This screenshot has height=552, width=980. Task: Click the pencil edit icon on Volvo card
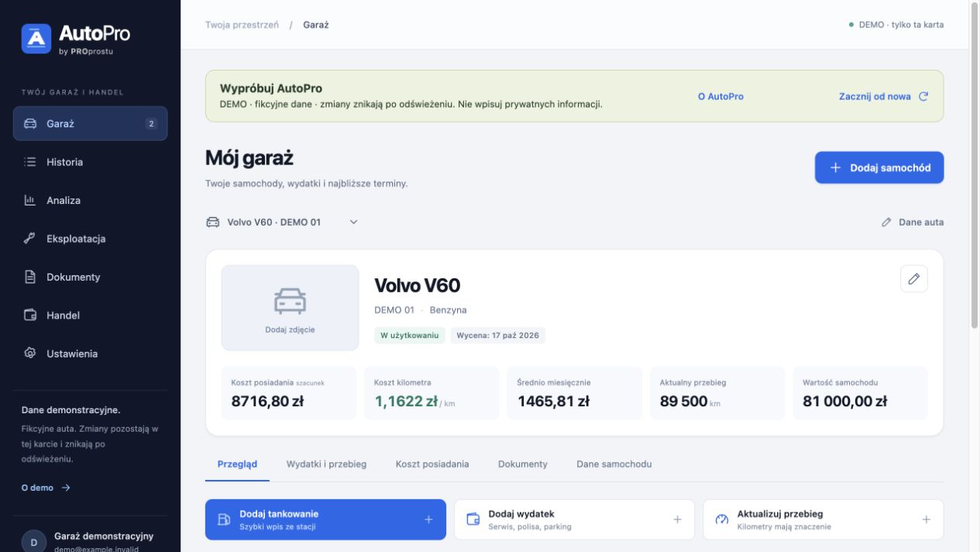tap(914, 279)
